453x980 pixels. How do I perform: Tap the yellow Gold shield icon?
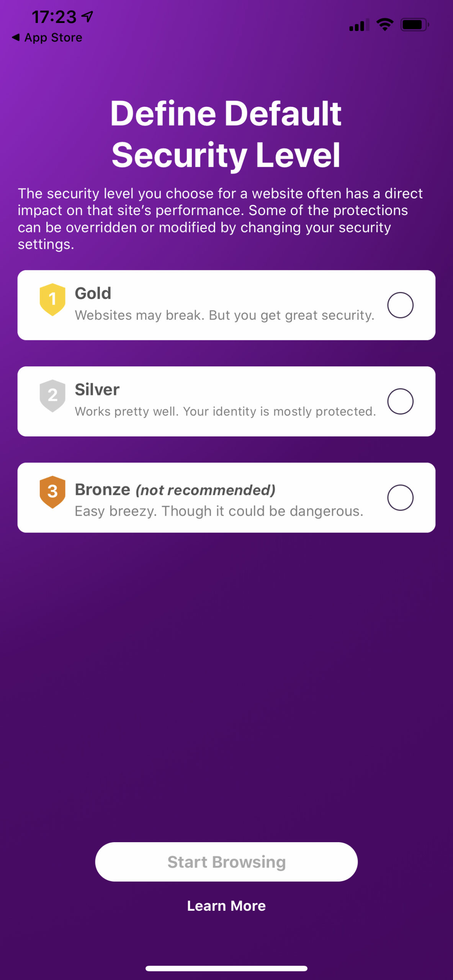point(52,299)
